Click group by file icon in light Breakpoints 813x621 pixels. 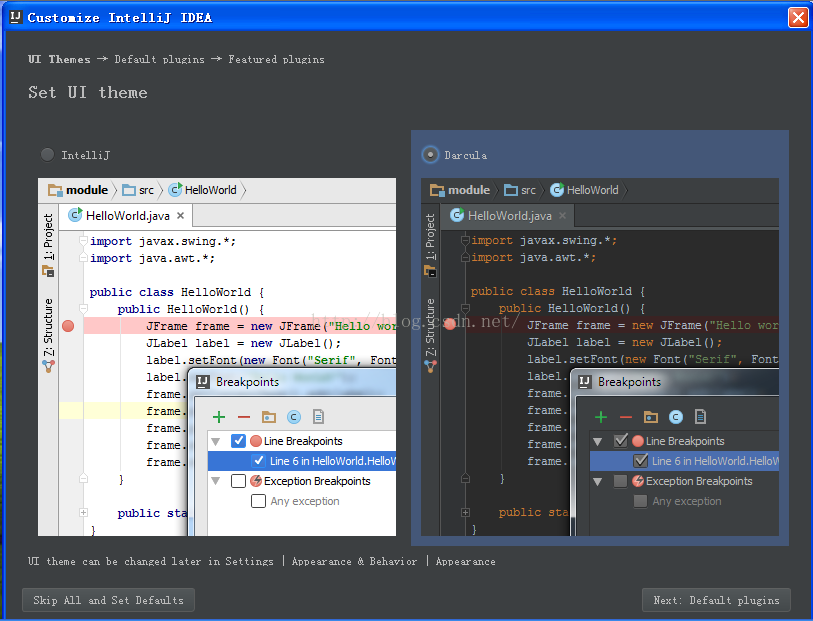click(x=318, y=417)
